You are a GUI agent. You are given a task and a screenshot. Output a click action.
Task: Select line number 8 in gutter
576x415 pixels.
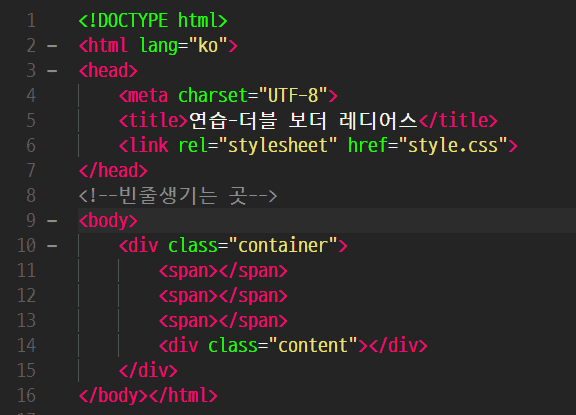31,195
